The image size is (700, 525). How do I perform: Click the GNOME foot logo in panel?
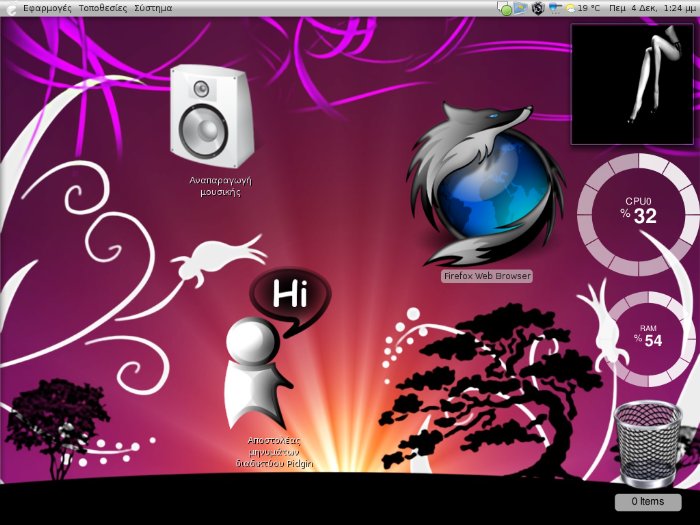tap(11, 8)
